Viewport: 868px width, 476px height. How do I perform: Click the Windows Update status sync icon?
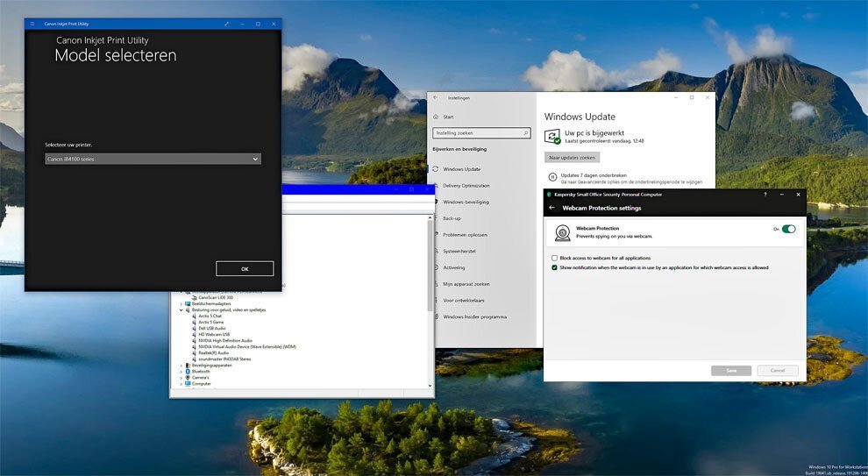pyautogui.click(x=551, y=136)
